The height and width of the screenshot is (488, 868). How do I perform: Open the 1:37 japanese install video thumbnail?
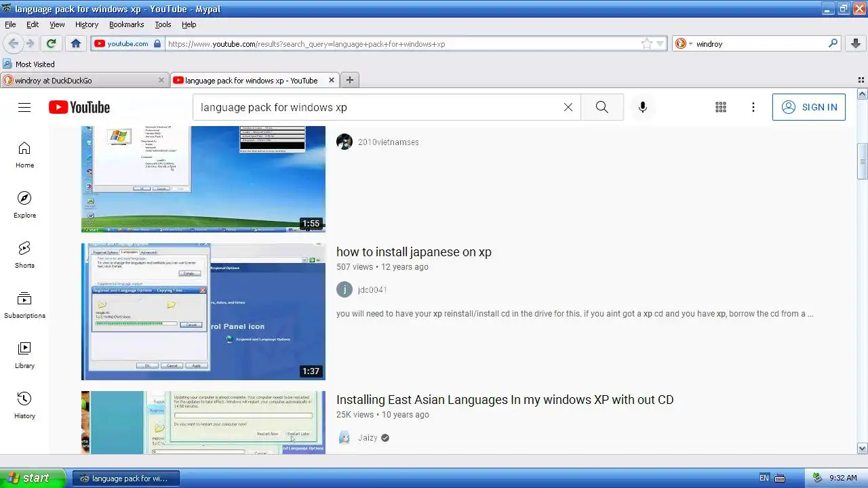pyautogui.click(x=203, y=312)
